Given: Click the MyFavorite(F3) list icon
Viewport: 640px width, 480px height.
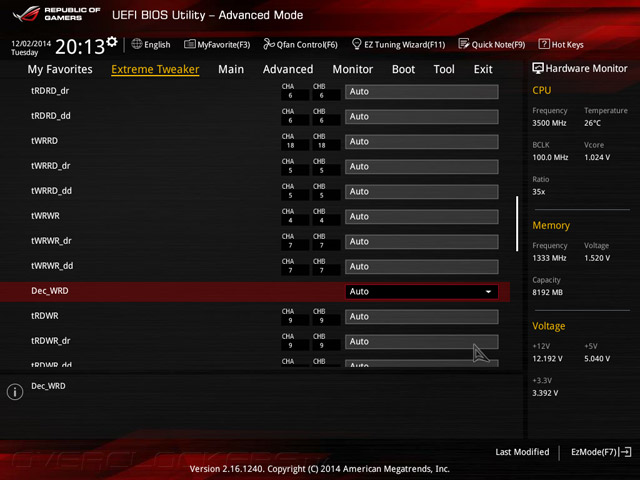Looking at the screenshot, I should (x=189, y=44).
